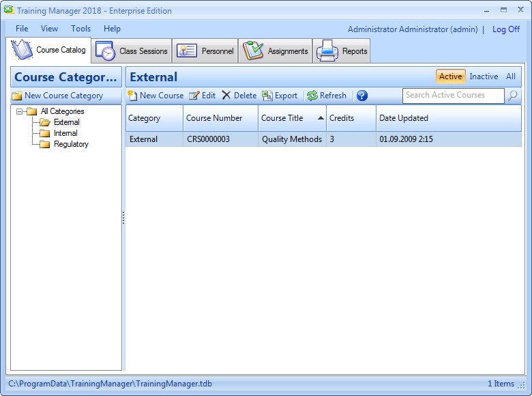Open the Reports tab
Screen dimensions: 532x396
point(342,51)
